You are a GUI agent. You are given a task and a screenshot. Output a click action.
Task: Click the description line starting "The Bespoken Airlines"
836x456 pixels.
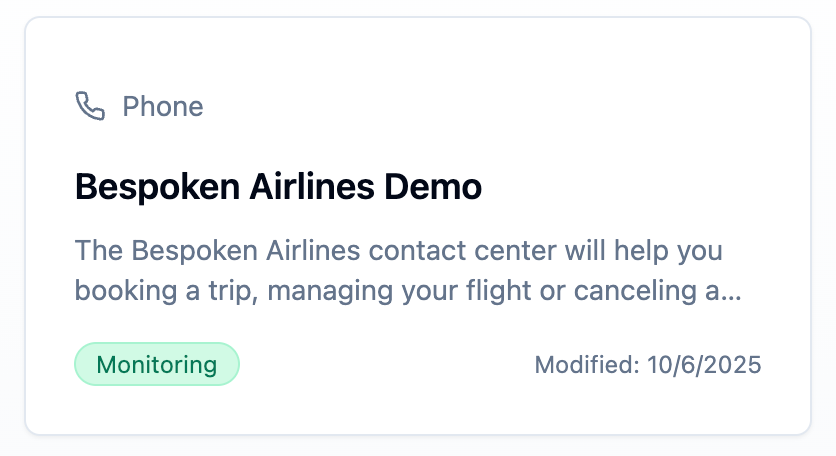pos(398,248)
